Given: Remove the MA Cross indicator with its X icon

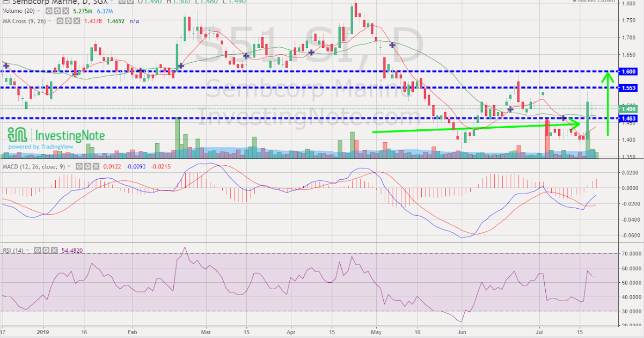Looking at the screenshot, I should (77, 21).
